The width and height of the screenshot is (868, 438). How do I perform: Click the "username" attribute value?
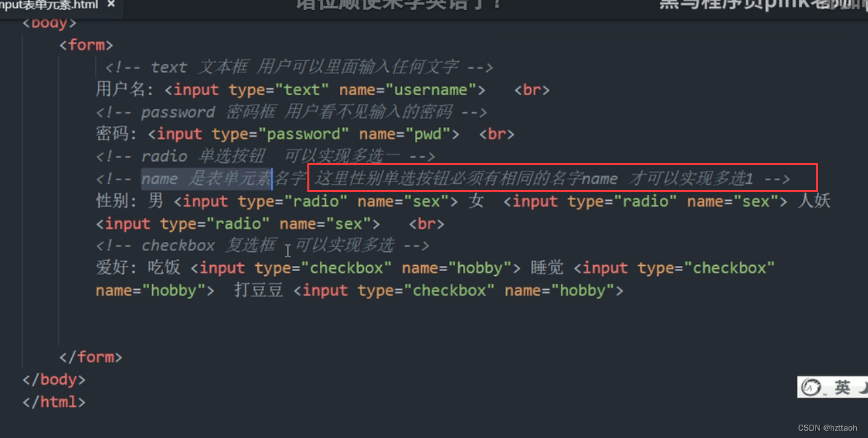(431, 90)
